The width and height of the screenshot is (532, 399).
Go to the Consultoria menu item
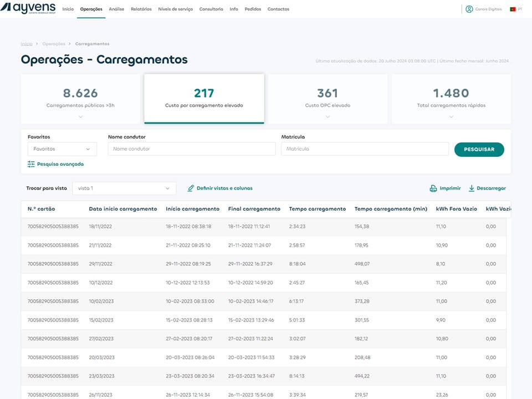(211, 9)
